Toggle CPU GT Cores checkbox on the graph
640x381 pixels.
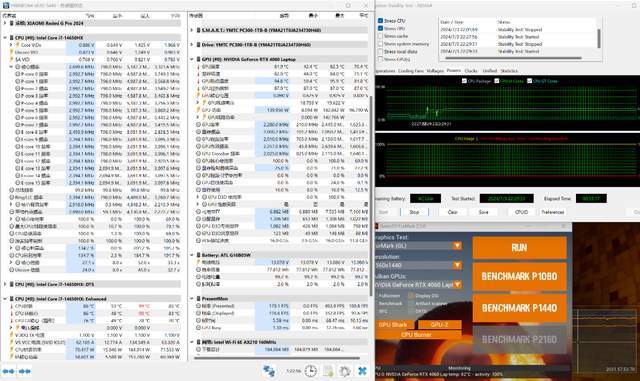pos(530,81)
